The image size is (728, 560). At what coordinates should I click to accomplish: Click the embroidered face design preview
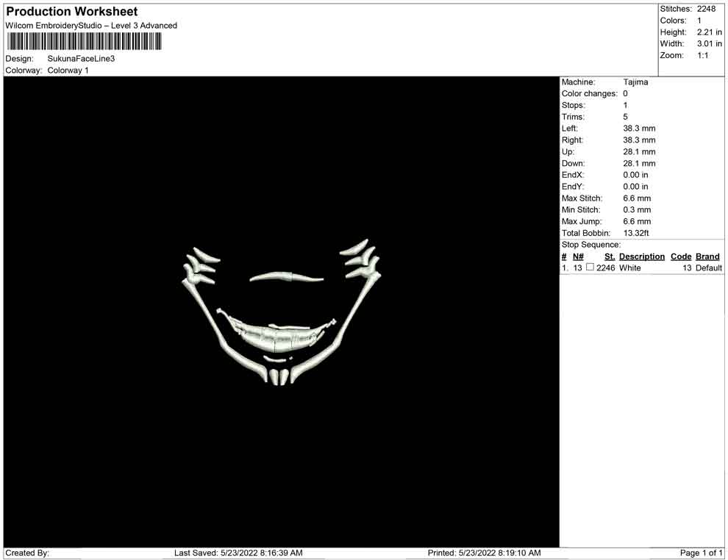(281, 312)
